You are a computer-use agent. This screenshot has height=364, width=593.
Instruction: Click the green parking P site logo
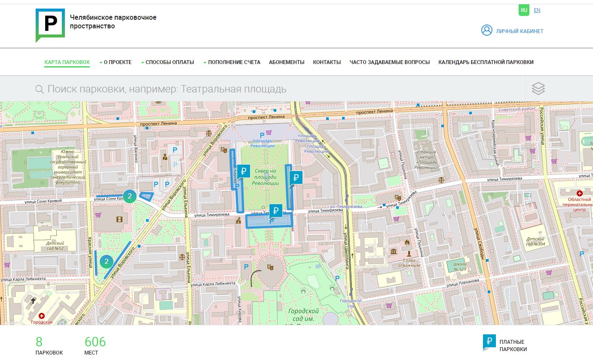point(50,24)
